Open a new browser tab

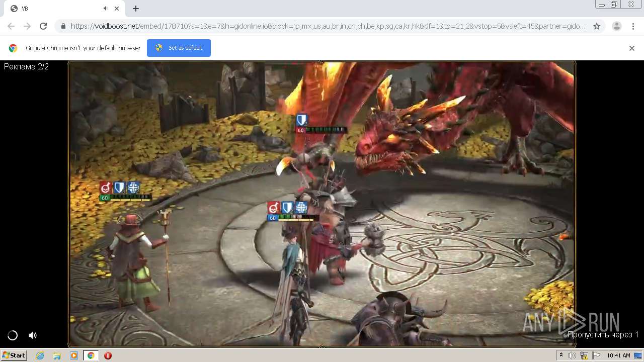tap(136, 9)
